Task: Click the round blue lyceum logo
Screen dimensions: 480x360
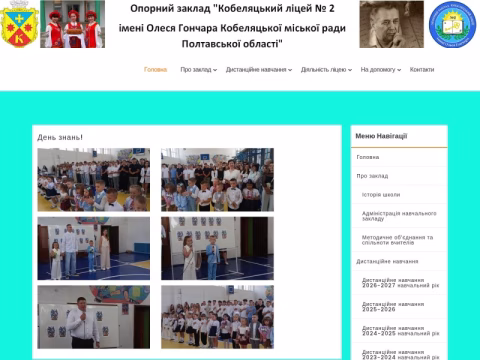Action: 453,24
